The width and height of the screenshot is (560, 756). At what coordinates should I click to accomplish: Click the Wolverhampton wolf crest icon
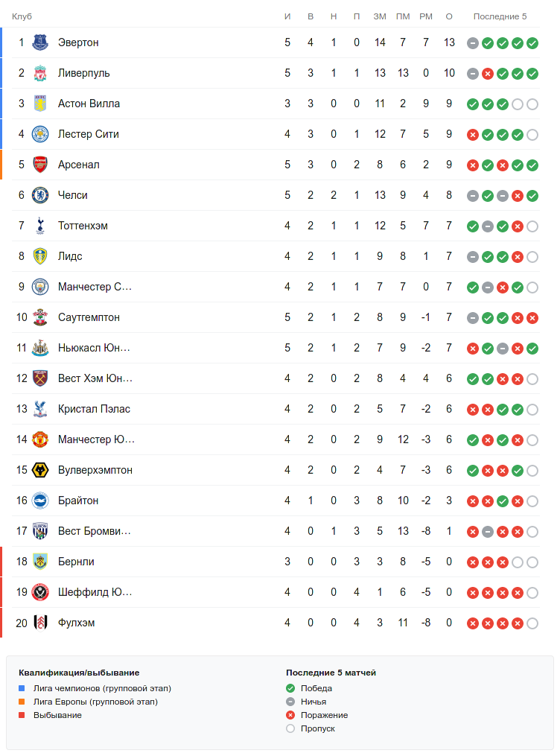click(x=40, y=470)
